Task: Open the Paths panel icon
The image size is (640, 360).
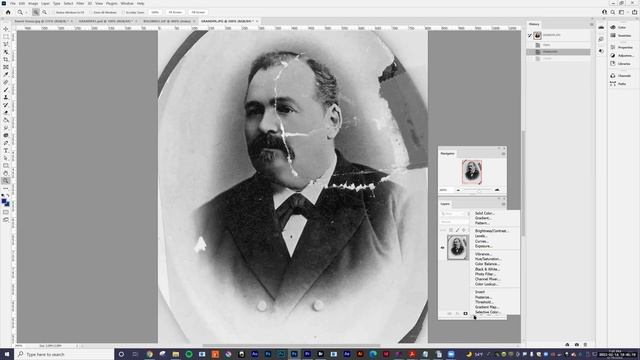Action: (613, 84)
